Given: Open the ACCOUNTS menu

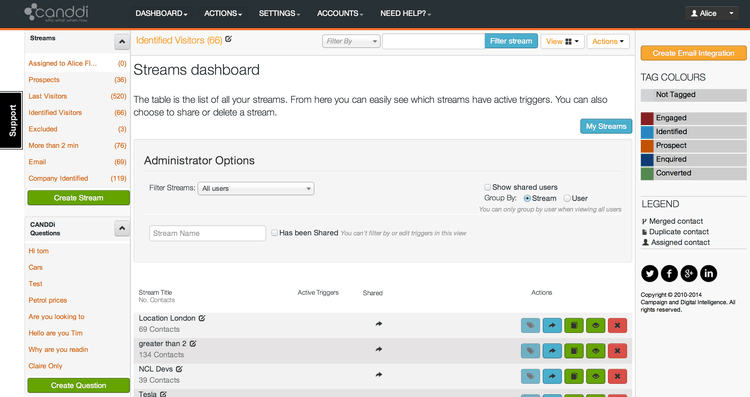Looking at the screenshot, I should coord(340,13).
